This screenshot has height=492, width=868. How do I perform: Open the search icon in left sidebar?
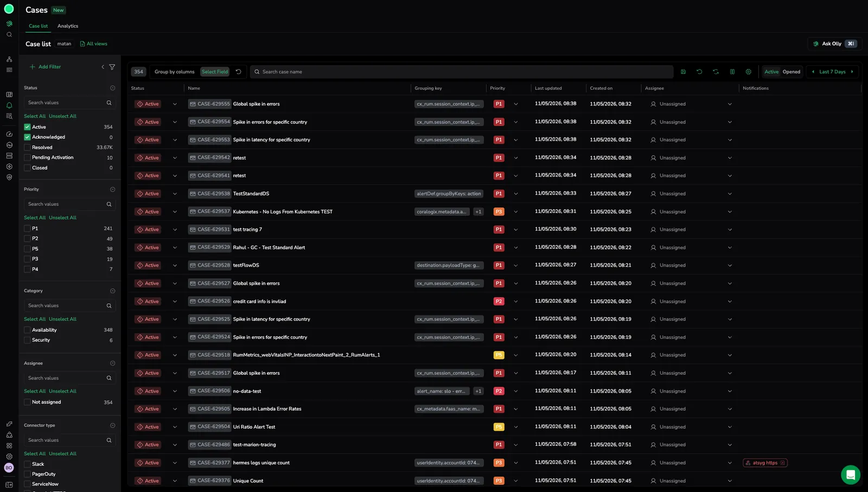(9, 35)
